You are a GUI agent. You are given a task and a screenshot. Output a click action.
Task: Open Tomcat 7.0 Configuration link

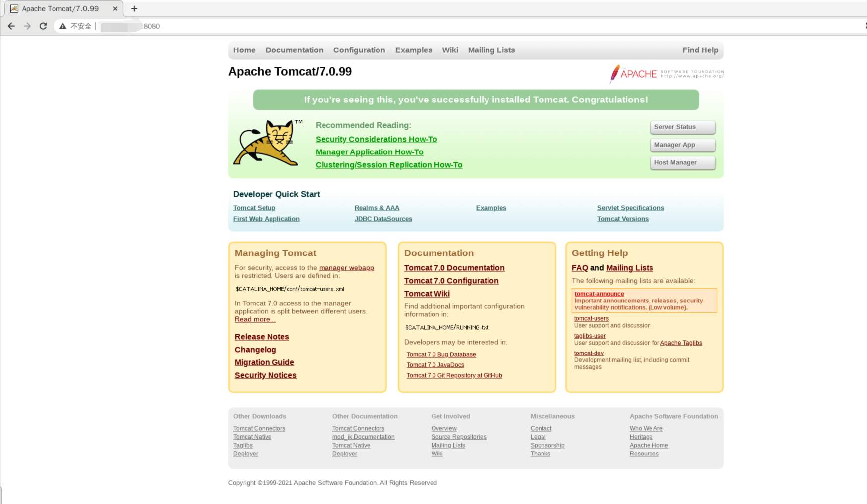tap(451, 281)
